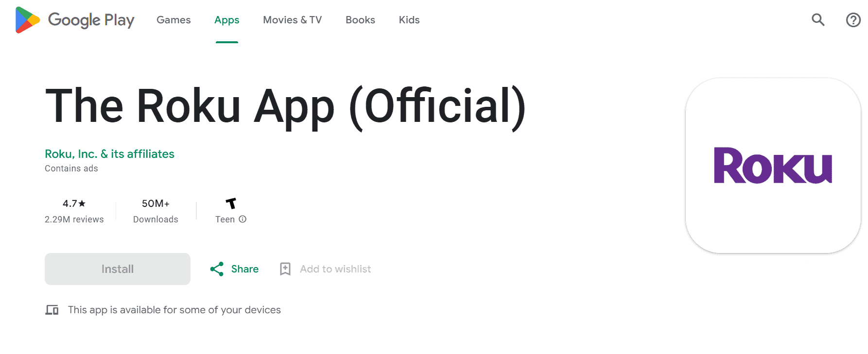Viewport: 868px width, 354px height.
Task: Open the help question mark icon
Action: [x=853, y=20]
